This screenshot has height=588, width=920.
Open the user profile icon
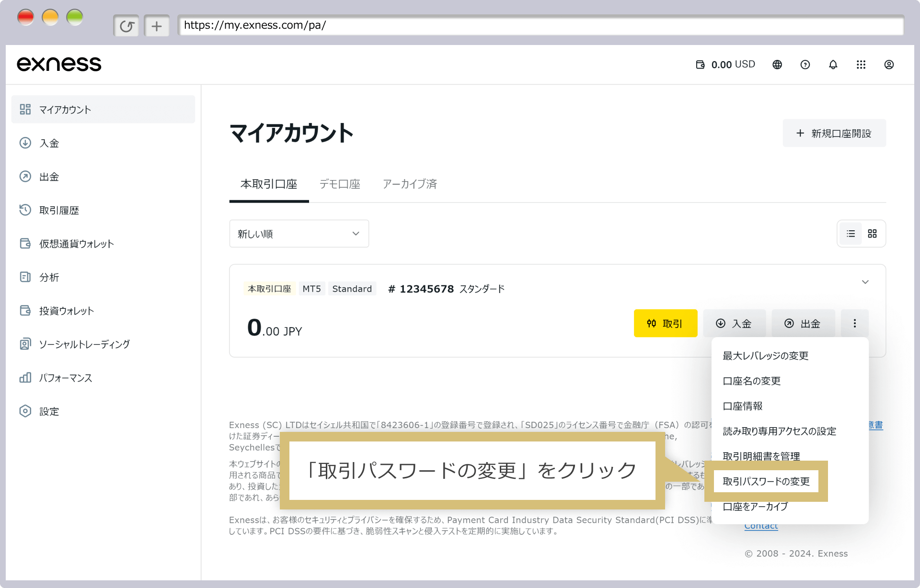coord(889,65)
